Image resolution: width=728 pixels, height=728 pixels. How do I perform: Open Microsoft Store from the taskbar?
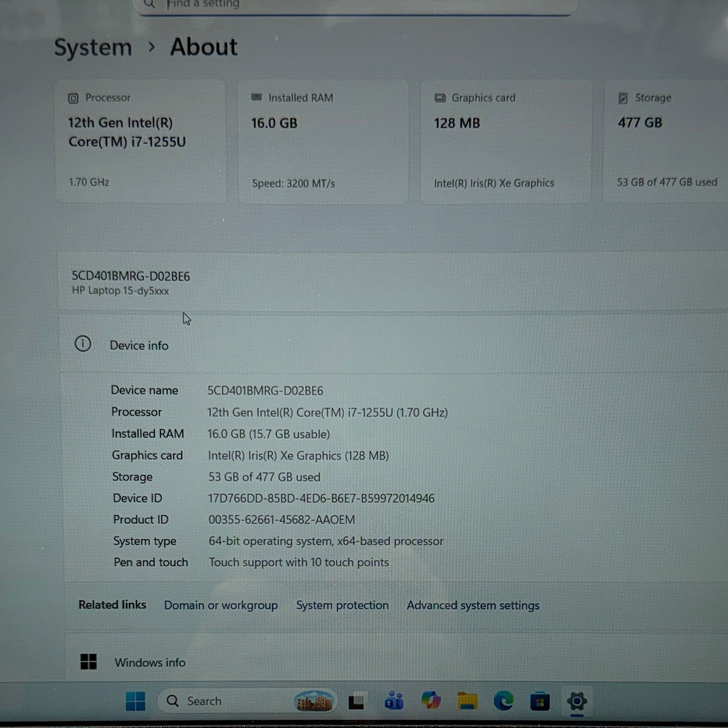pos(540,701)
